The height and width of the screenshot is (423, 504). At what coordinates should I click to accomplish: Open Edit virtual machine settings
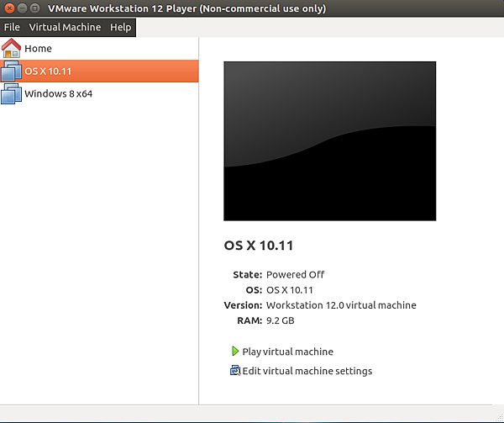click(x=307, y=371)
